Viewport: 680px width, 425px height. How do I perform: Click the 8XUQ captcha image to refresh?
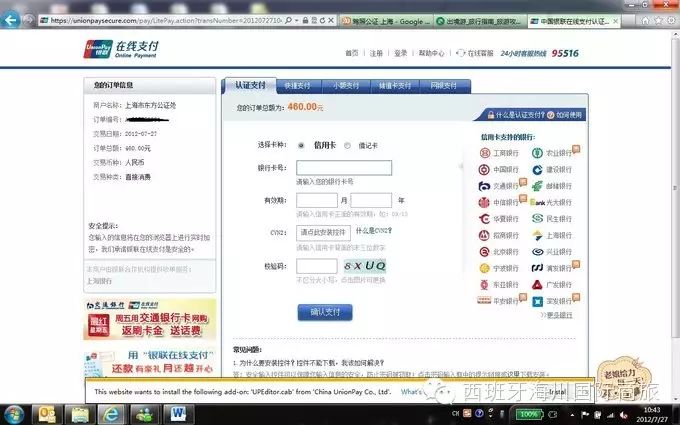coord(365,266)
